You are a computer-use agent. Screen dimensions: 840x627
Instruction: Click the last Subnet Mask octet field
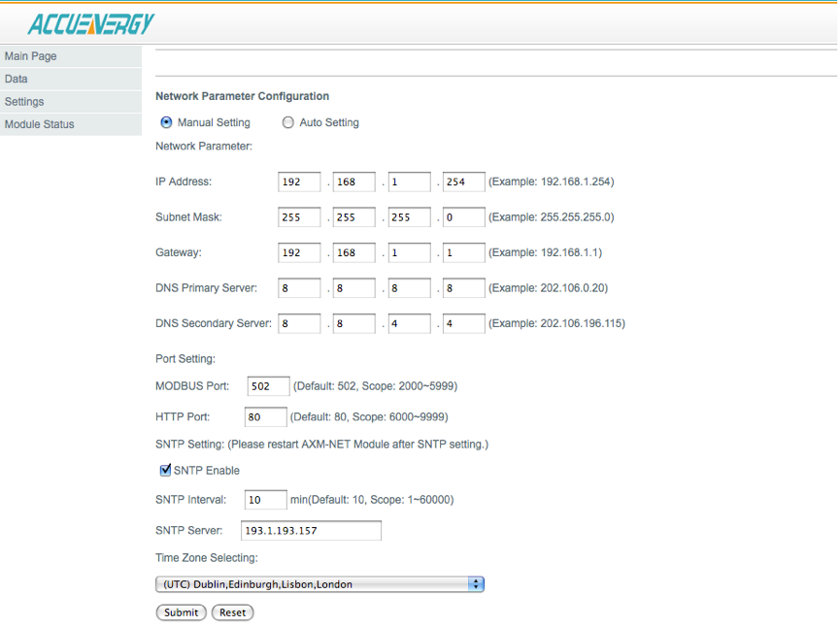(x=463, y=217)
